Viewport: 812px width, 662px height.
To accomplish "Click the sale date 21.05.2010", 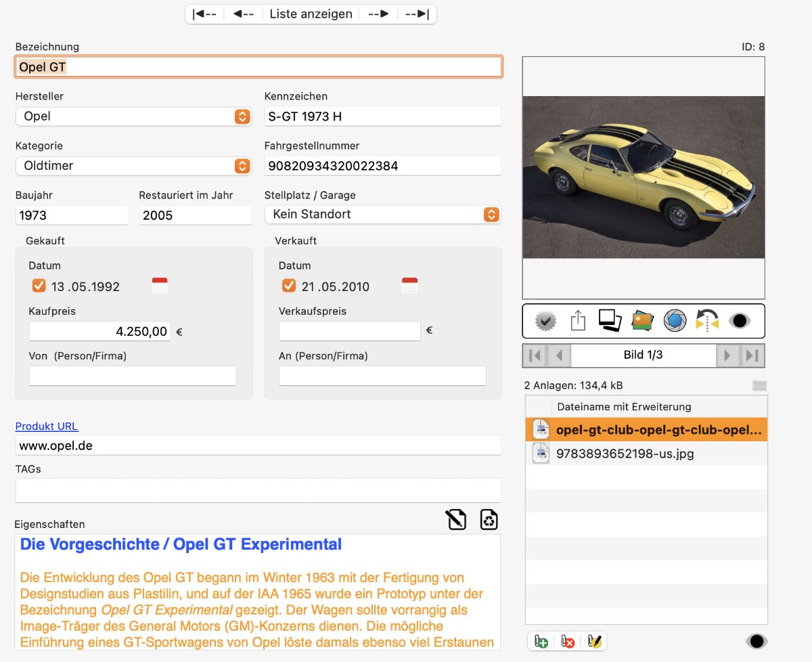I will (x=336, y=286).
